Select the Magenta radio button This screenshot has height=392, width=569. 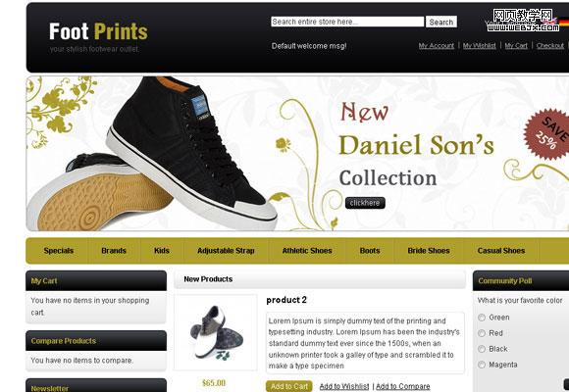pos(482,365)
